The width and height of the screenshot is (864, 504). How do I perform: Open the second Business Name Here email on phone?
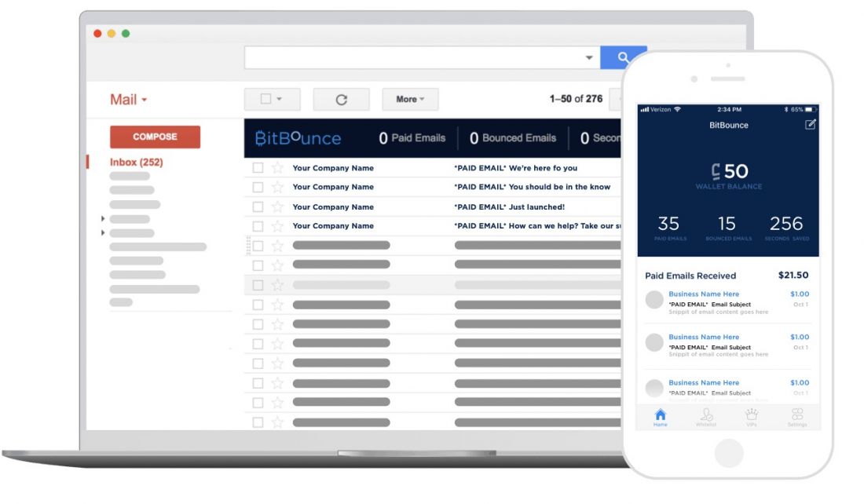pos(727,345)
